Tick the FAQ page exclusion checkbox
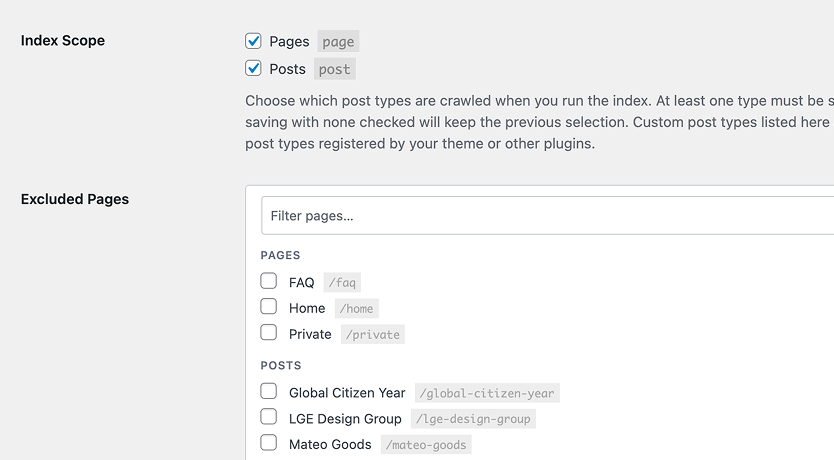This screenshot has width=834, height=460. pos(269,282)
